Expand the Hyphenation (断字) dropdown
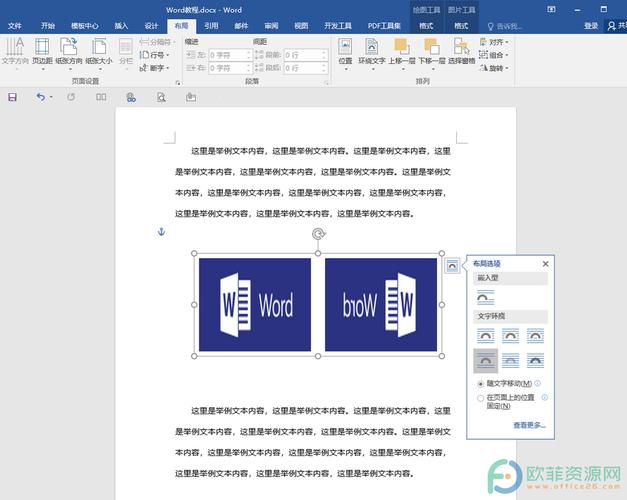 point(155,68)
